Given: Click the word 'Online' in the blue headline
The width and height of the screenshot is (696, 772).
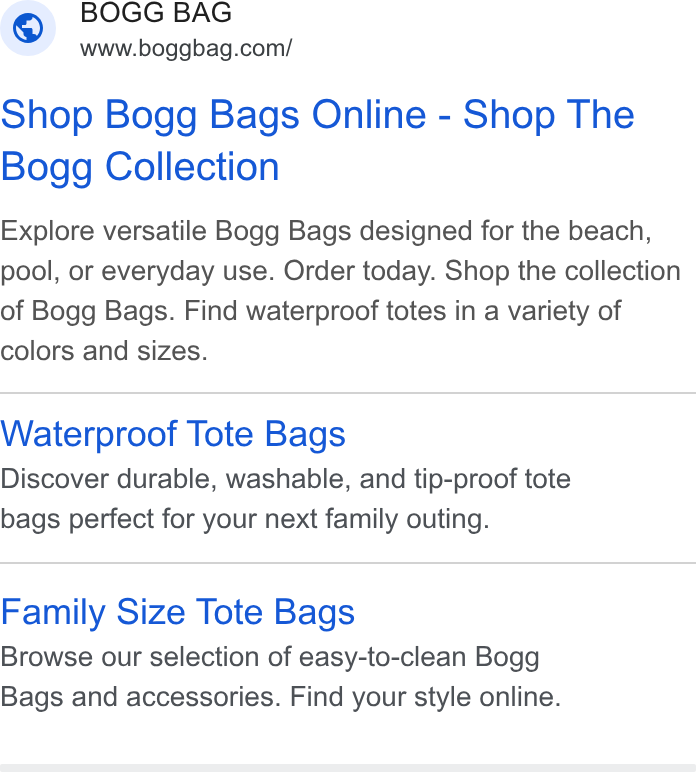Looking at the screenshot, I should [369, 115].
